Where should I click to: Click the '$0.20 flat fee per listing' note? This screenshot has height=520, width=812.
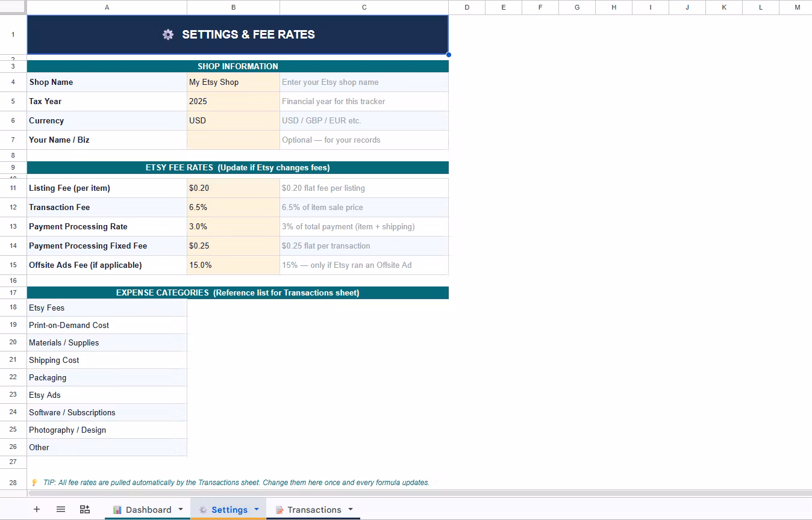(364, 188)
